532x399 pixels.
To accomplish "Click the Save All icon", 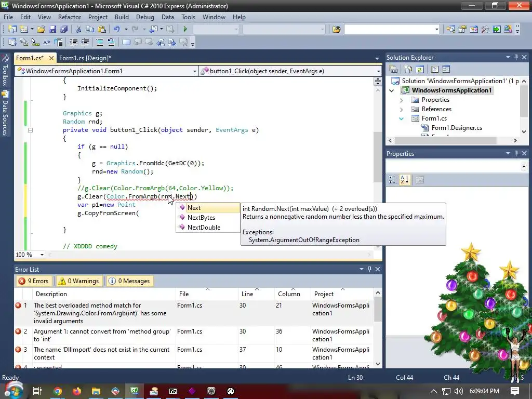I will 63,29.
